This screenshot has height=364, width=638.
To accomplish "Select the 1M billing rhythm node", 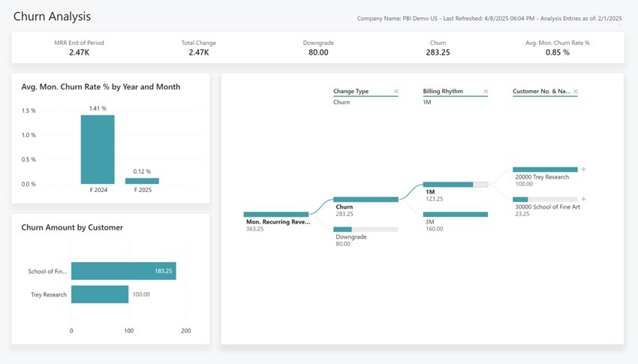I will click(456, 185).
